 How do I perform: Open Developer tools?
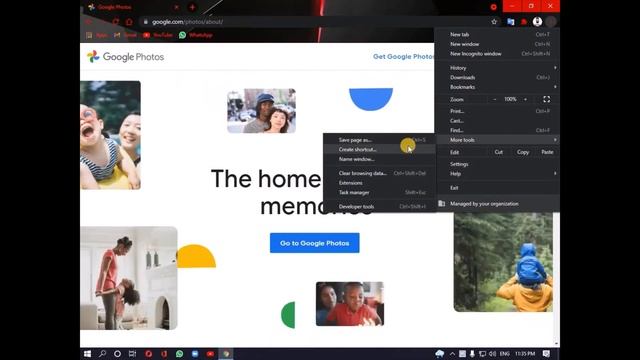pos(378,207)
